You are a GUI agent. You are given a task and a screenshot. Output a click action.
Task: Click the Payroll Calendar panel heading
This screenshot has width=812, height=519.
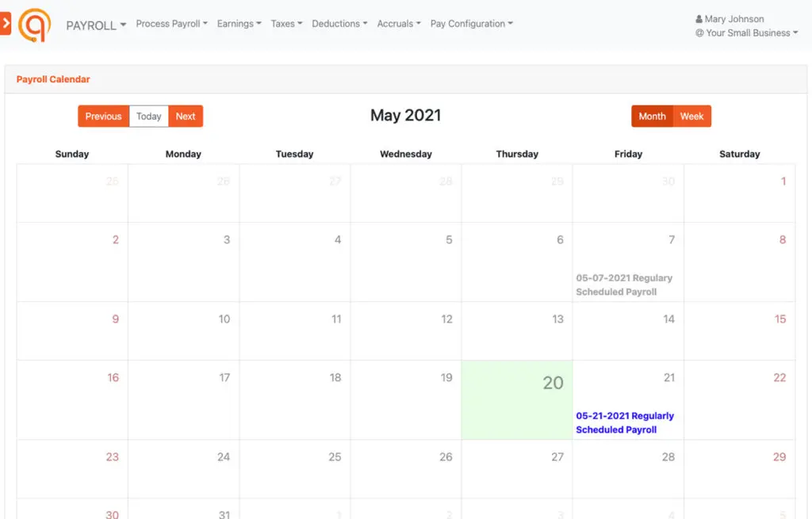pyautogui.click(x=53, y=79)
